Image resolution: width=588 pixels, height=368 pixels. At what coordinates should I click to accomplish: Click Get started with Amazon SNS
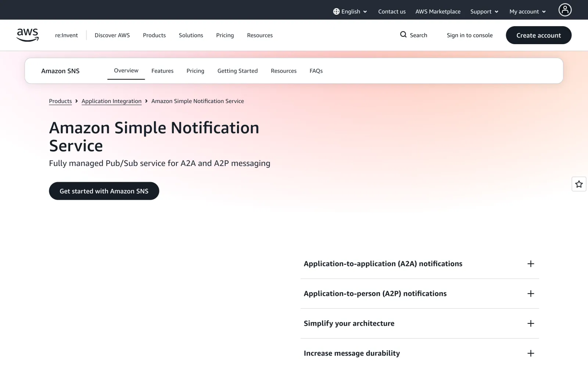pyautogui.click(x=104, y=191)
